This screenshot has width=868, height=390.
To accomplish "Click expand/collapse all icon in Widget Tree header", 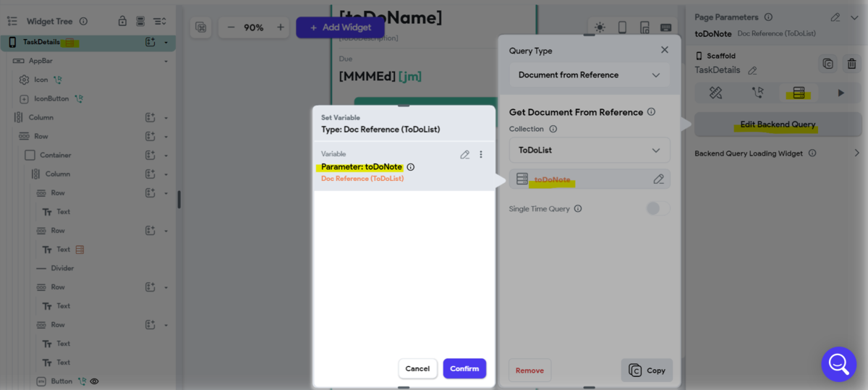I will pyautogui.click(x=159, y=21).
